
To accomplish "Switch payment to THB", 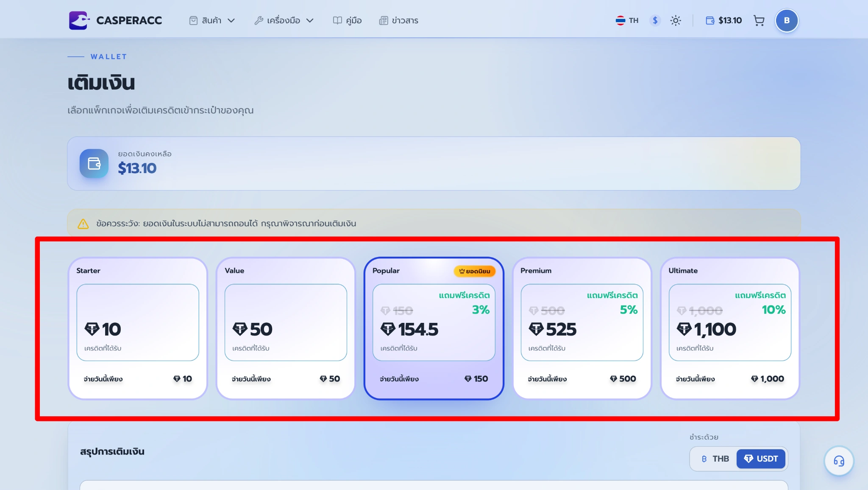I will (x=715, y=459).
